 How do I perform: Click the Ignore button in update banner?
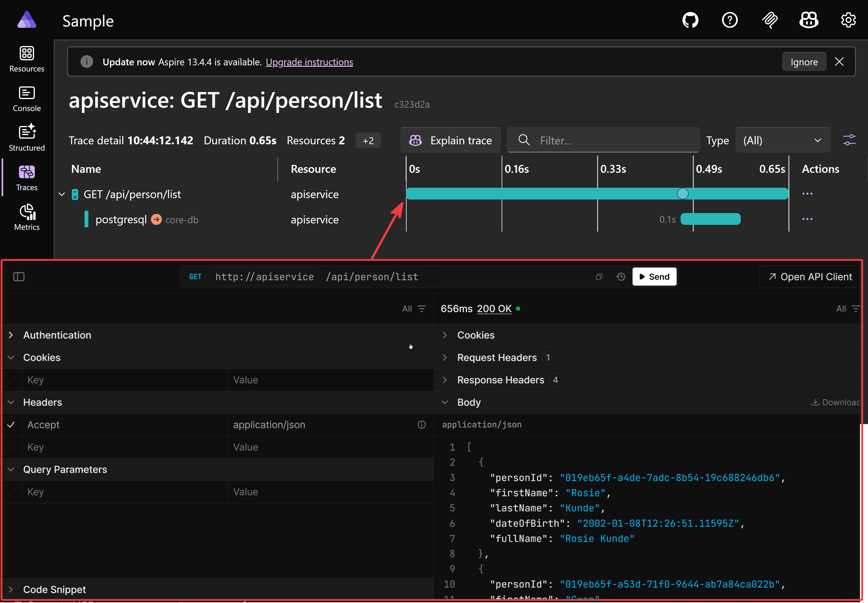point(804,62)
